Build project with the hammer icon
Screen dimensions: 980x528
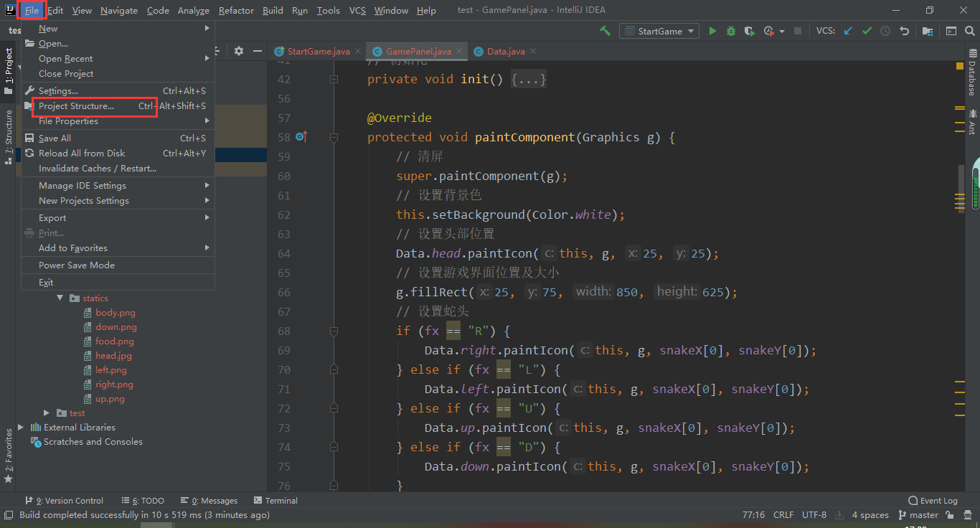point(605,31)
